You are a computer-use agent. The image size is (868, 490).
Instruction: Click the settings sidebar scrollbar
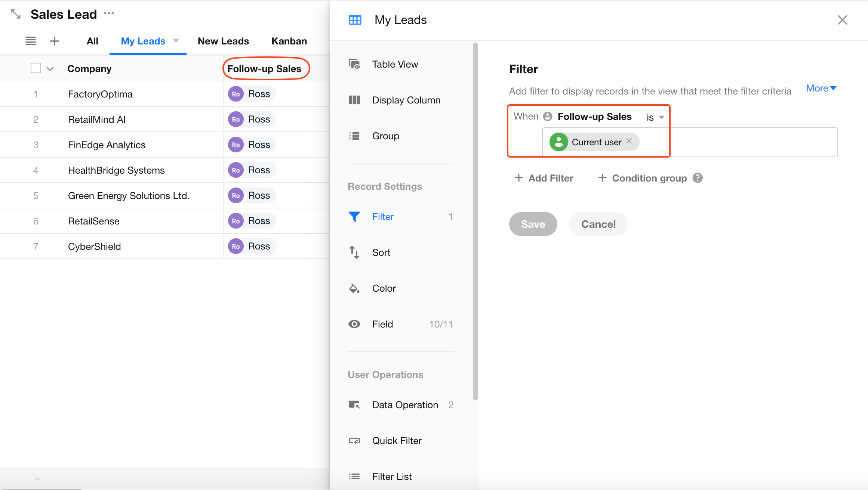[x=475, y=220]
